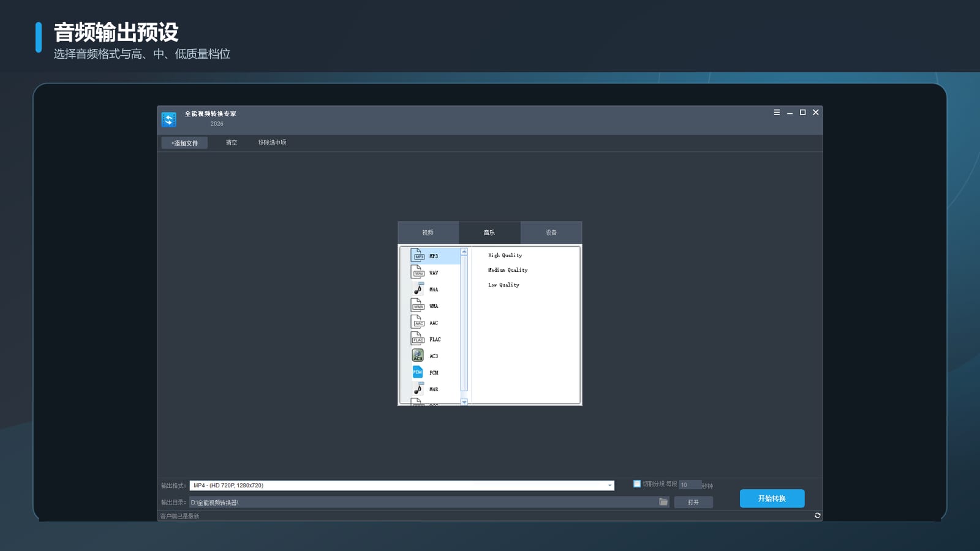Choose the AAC format icon
Viewport: 980px width, 551px height.
click(417, 322)
